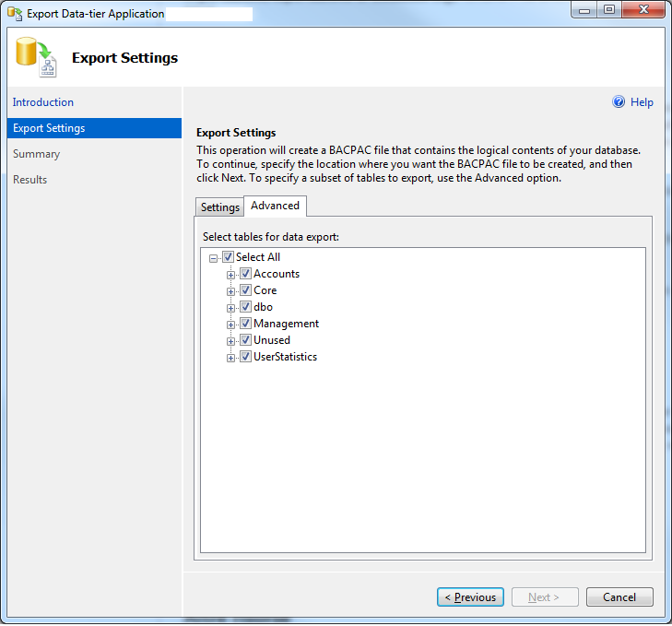Go back with the Previous button
Screen dimensions: 672x626
coord(470,597)
